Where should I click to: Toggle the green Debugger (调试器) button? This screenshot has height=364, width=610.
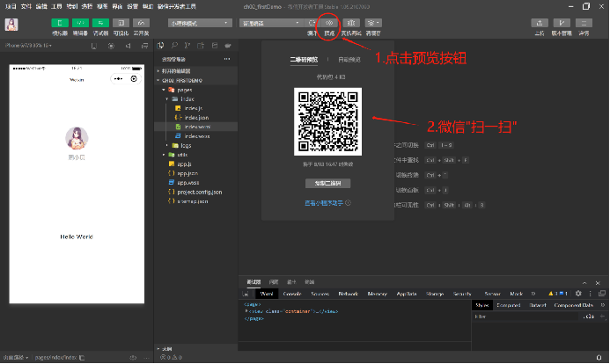(100, 23)
